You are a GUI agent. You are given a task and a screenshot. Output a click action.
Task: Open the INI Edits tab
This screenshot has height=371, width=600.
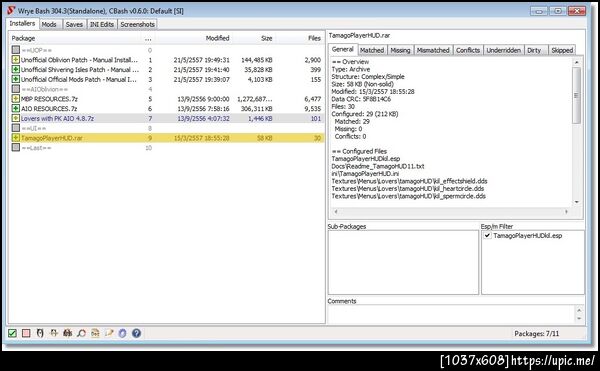coord(102,24)
